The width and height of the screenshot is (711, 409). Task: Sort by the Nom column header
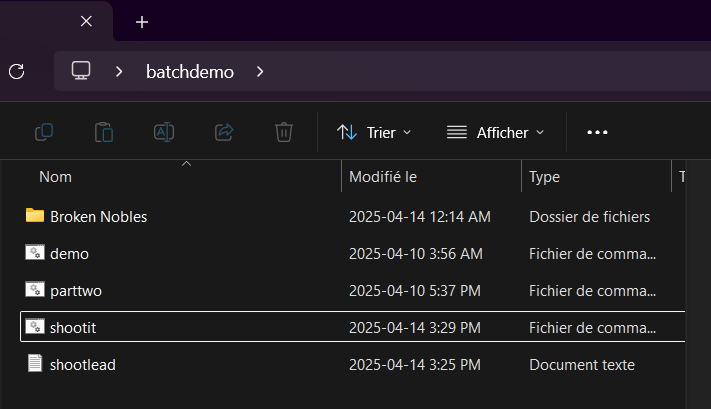pos(55,177)
